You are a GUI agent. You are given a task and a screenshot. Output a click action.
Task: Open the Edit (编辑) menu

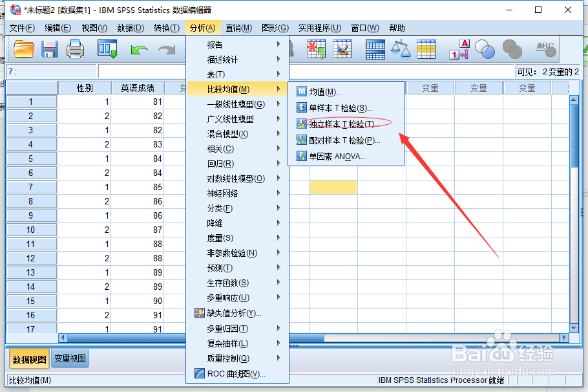click(x=58, y=28)
